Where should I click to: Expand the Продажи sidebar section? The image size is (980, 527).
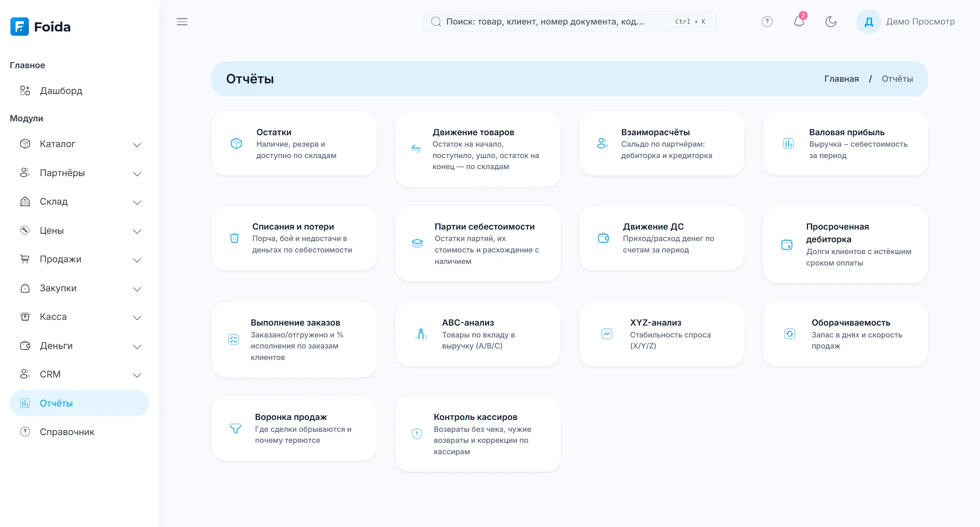(x=80, y=259)
